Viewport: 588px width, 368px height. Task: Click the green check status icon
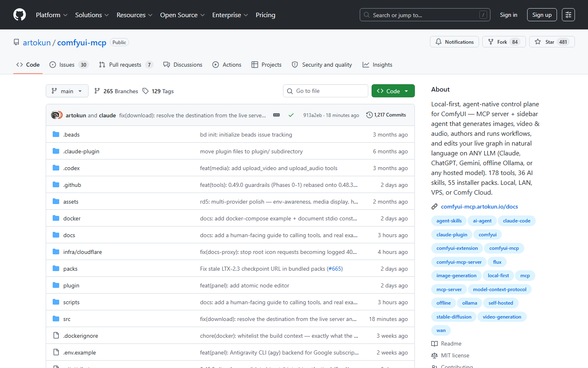(291, 115)
